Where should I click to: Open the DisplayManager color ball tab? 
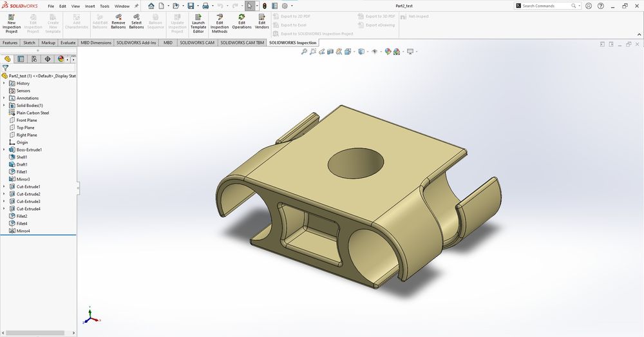[61, 59]
